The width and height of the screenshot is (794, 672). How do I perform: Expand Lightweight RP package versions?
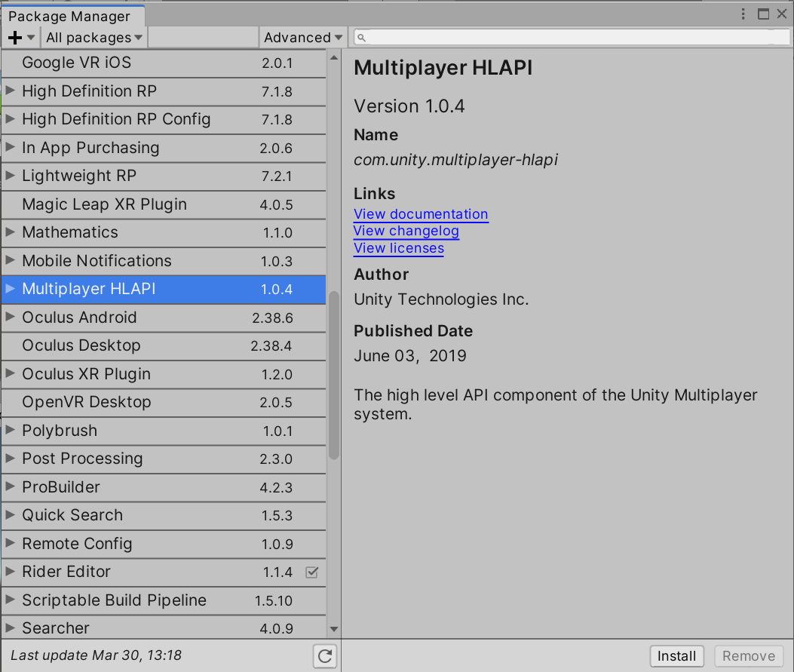coord(10,176)
